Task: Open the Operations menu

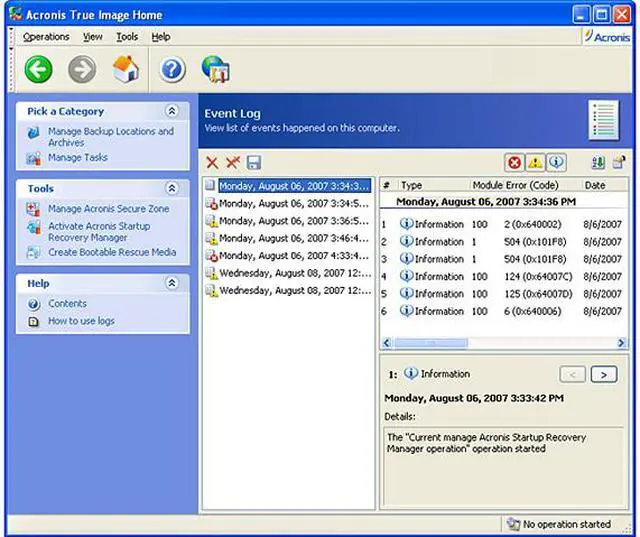Action: (46, 37)
